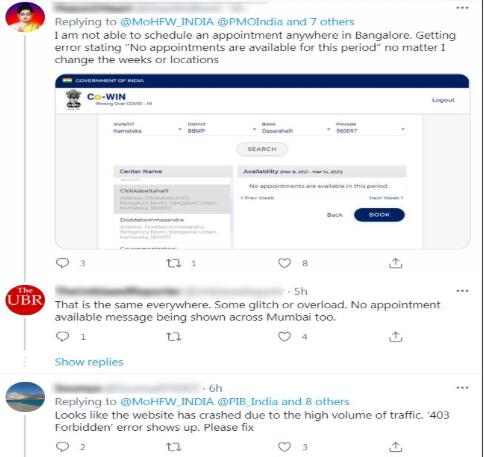Like the Bangalore appointment tweet
Screen dimensions: 484x457
[x=284, y=263]
